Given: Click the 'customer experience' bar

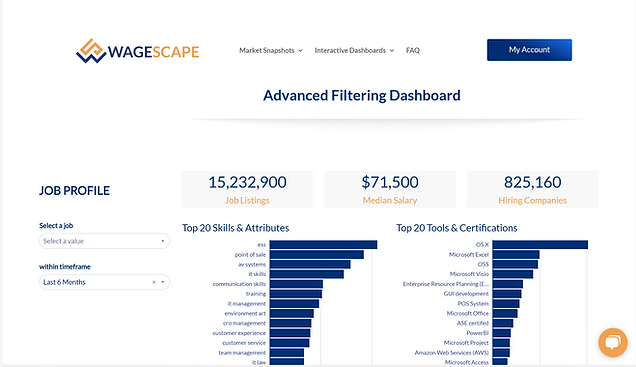Looking at the screenshot, I should point(290,333).
